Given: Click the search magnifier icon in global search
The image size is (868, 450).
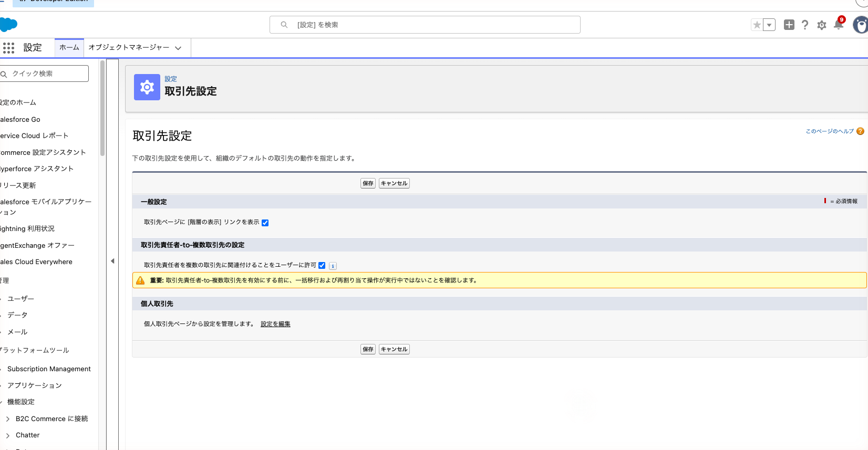Looking at the screenshot, I should (284, 25).
